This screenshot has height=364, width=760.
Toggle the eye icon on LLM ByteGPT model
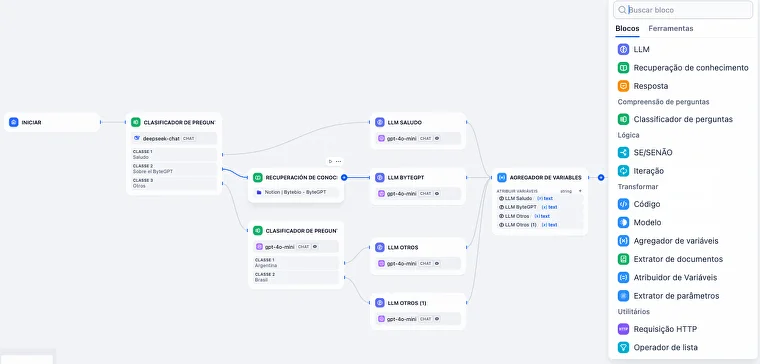tap(437, 193)
